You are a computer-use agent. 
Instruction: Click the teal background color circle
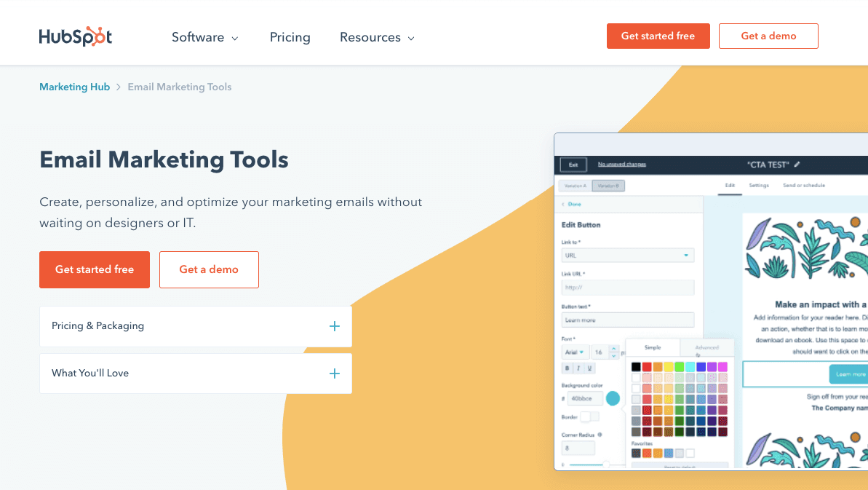coord(613,398)
